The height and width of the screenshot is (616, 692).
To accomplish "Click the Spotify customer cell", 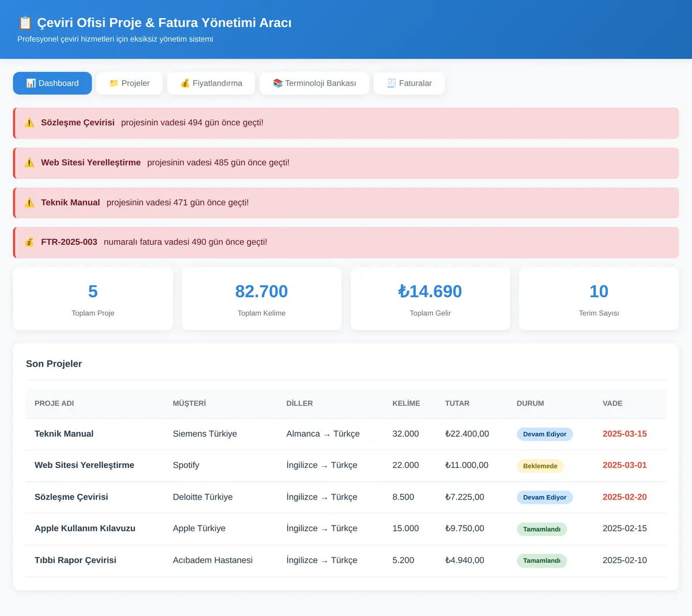I will (186, 465).
